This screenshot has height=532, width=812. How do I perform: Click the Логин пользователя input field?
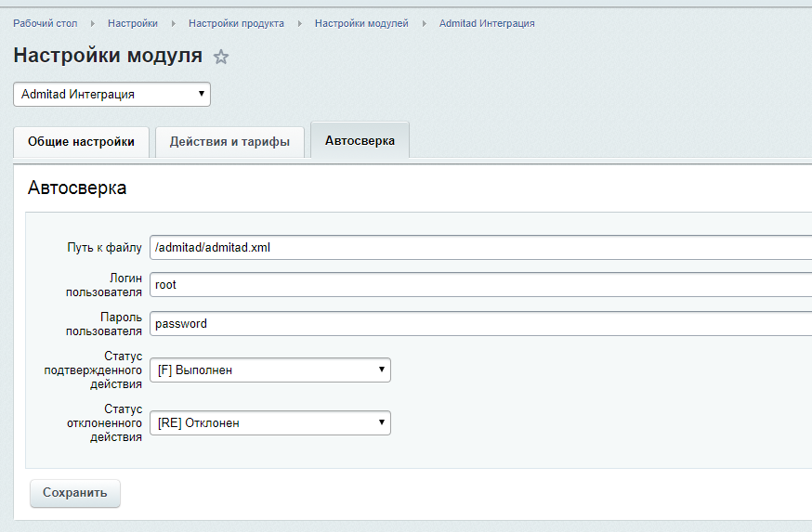[x=478, y=285]
